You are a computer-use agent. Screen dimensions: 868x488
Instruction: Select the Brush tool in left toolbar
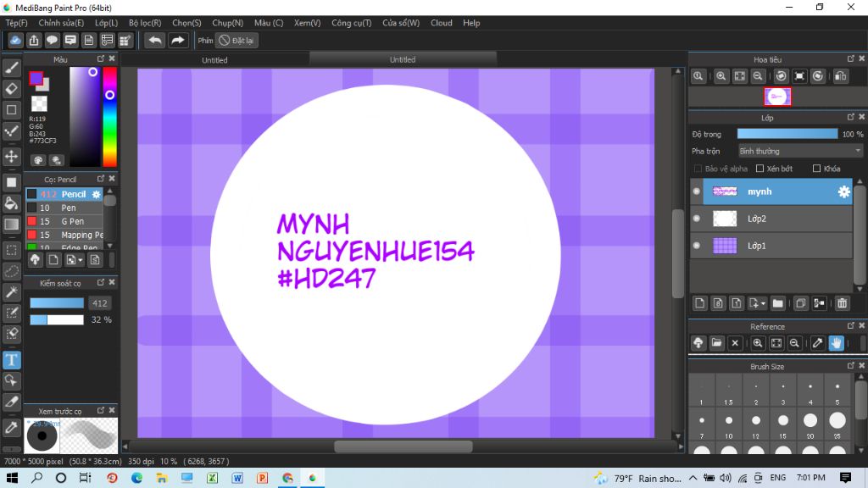(x=12, y=68)
